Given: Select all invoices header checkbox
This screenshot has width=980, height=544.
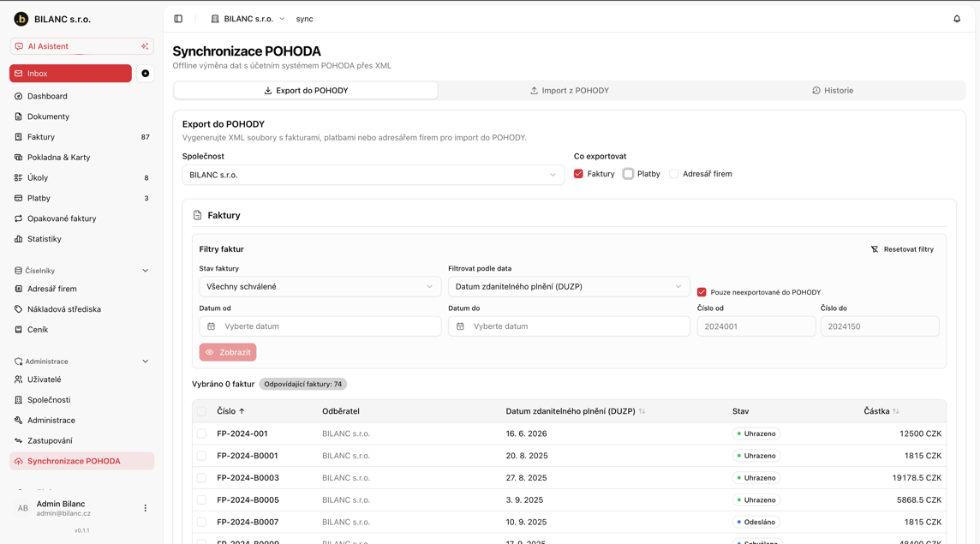Looking at the screenshot, I should pyautogui.click(x=201, y=411).
